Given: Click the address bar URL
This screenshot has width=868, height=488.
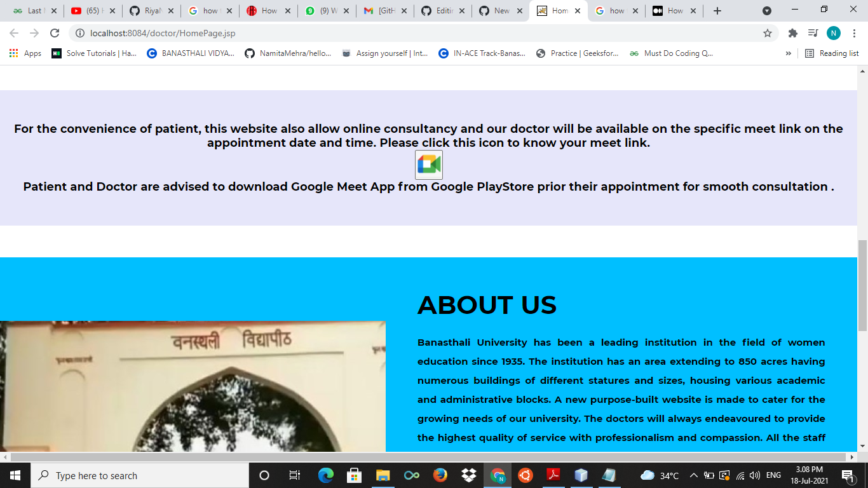Looking at the screenshot, I should [x=163, y=33].
